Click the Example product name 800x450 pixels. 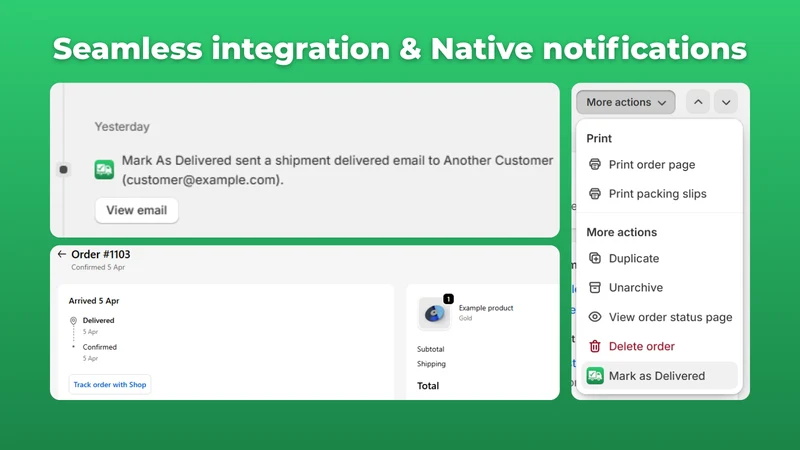point(486,308)
